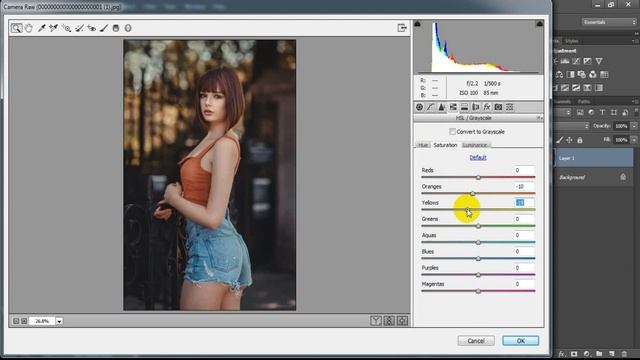Click the Oranges value input field
The width and height of the screenshot is (640, 360).
coord(524,187)
